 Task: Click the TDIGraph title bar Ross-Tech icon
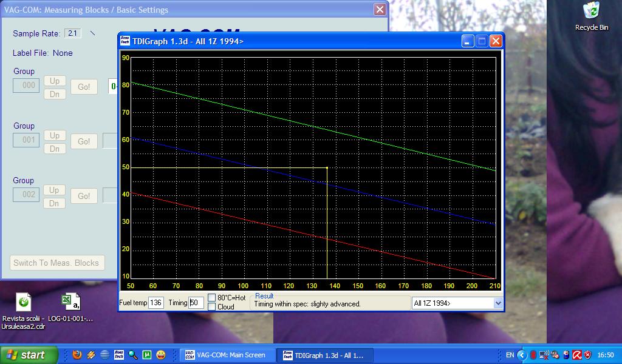[x=125, y=41]
